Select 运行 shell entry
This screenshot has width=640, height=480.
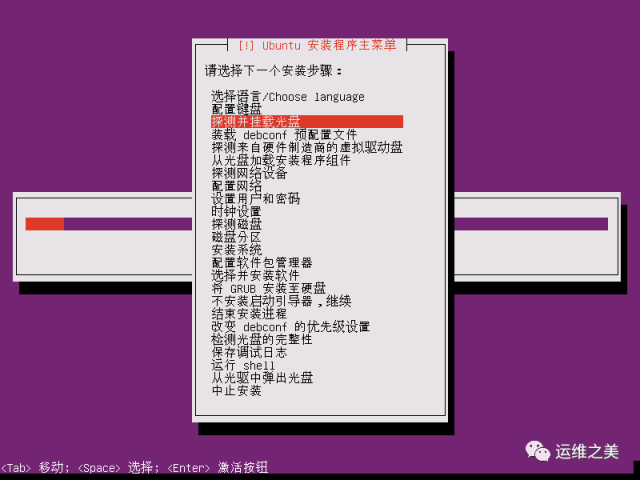click(x=243, y=365)
